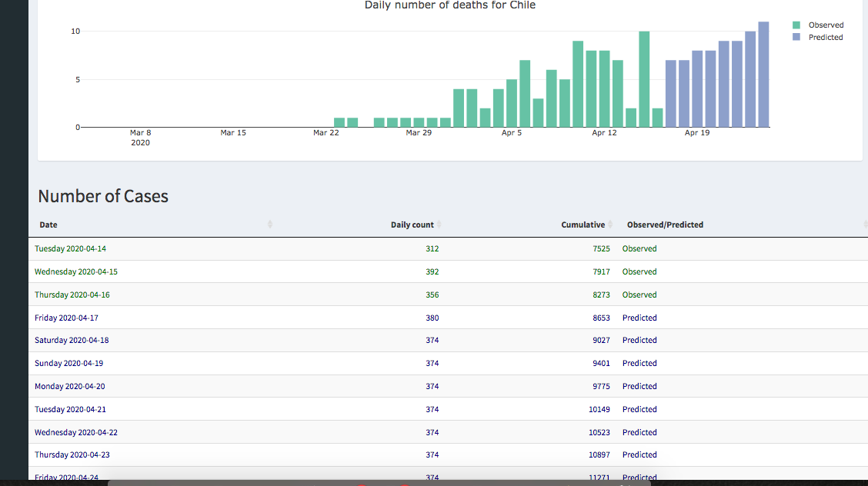Sort table by Date column arrow icon

click(x=269, y=225)
